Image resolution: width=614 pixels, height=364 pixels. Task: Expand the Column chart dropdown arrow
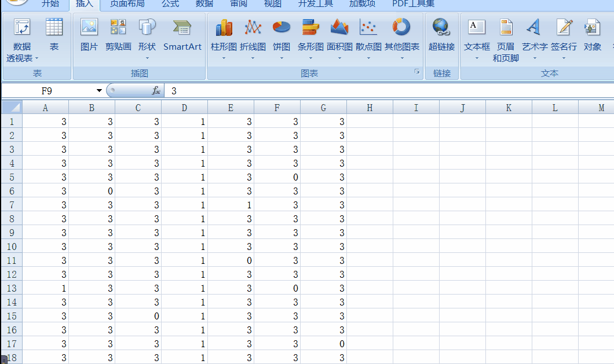click(224, 58)
